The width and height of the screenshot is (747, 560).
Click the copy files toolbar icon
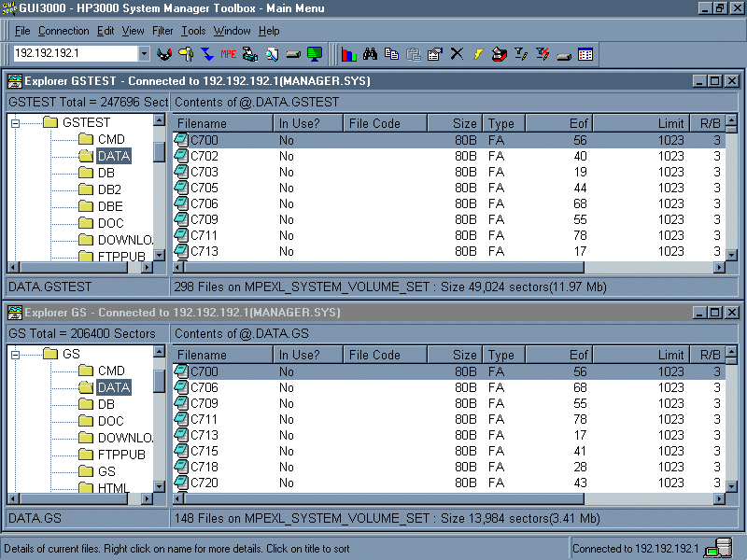(x=392, y=54)
